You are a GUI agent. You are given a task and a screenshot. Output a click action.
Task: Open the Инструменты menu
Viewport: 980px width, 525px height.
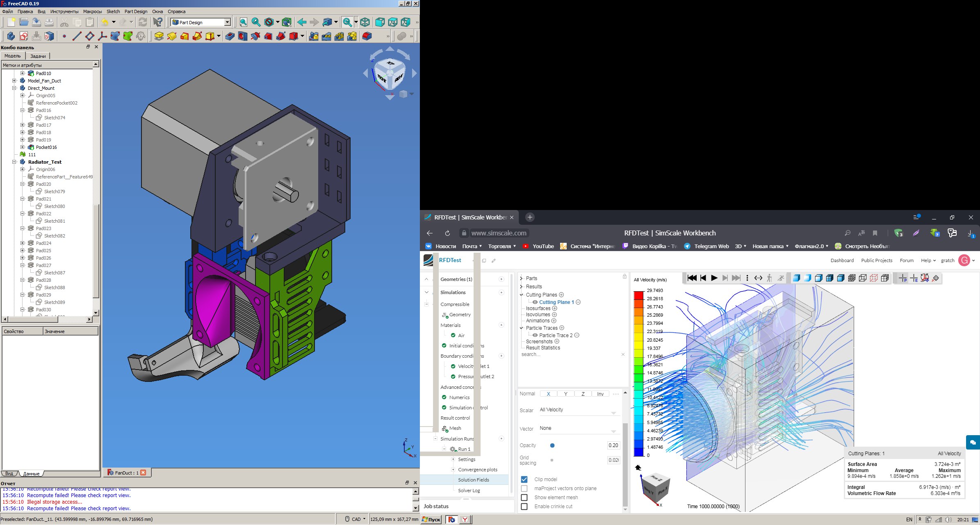click(64, 11)
